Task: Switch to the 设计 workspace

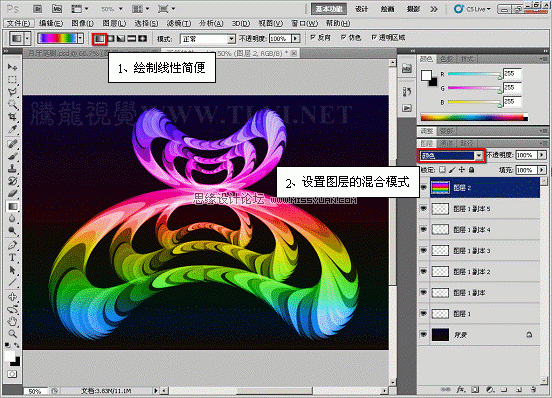Action: click(x=362, y=9)
